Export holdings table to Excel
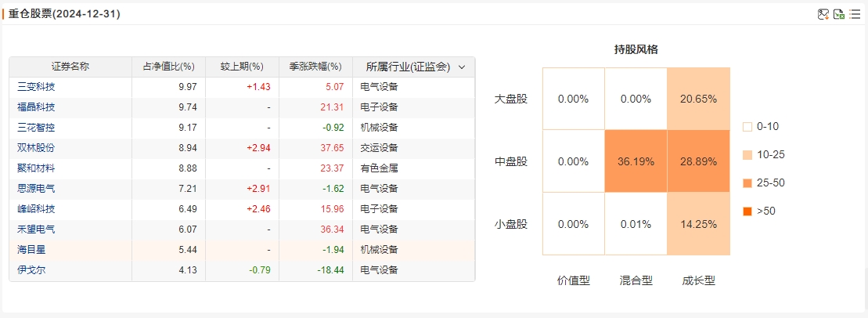This screenshot has height=318, width=868. tap(839, 14)
